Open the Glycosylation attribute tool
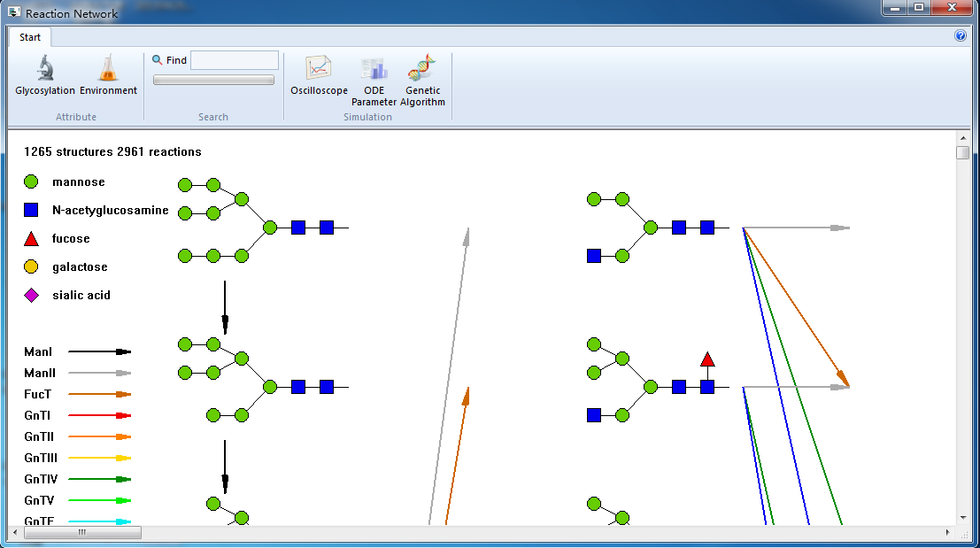The width and height of the screenshot is (980, 548). click(x=45, y=75)
